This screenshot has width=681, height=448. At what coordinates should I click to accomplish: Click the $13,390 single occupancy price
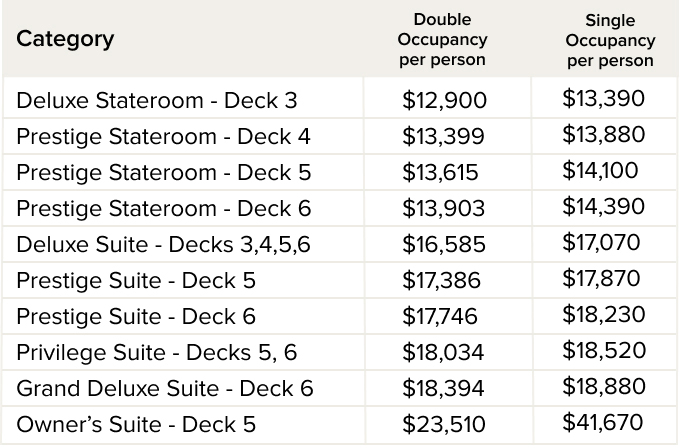click(x=604, y=98)
